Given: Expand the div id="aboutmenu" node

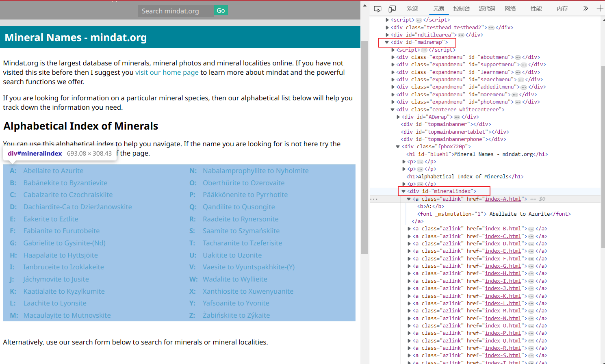Looking at the screenshot, I should tap(393, 57).
